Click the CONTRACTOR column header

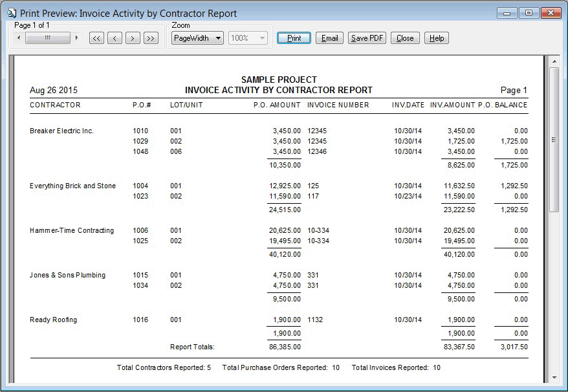click(x=55, y=105)
